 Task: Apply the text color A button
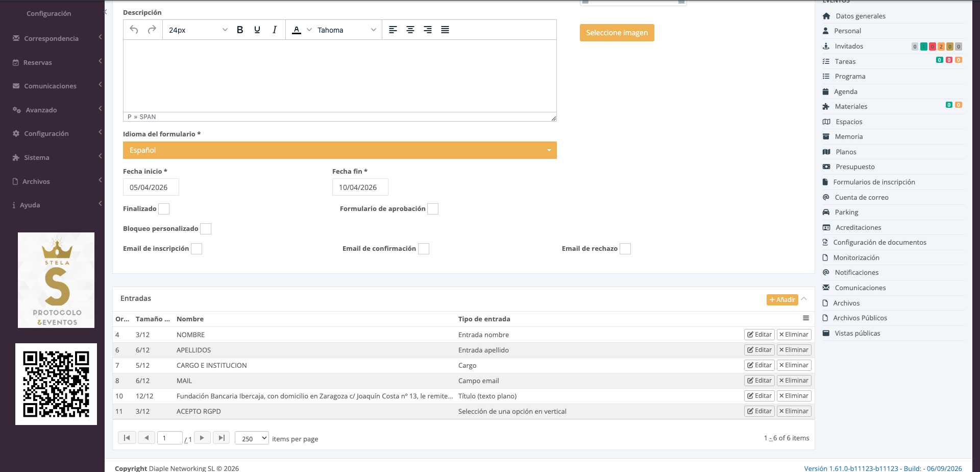point(297,30)
